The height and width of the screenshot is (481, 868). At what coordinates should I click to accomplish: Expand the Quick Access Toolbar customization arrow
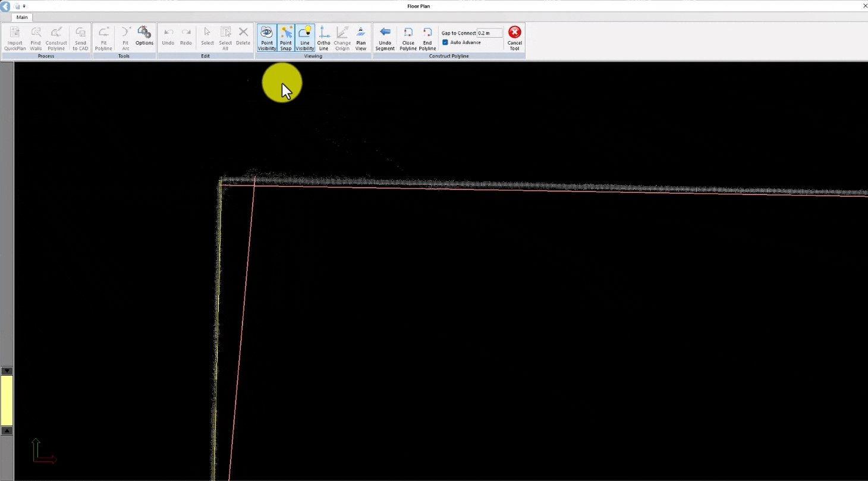24,6
